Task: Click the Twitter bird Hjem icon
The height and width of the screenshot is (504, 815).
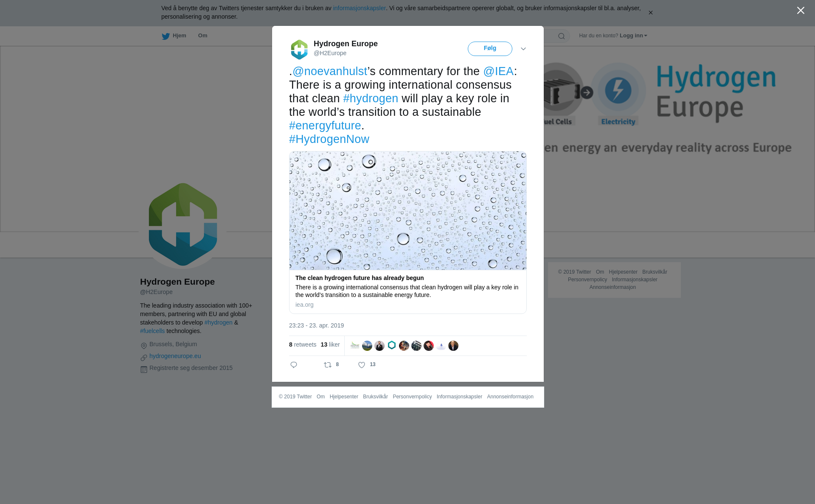Action: click(166, 36)
